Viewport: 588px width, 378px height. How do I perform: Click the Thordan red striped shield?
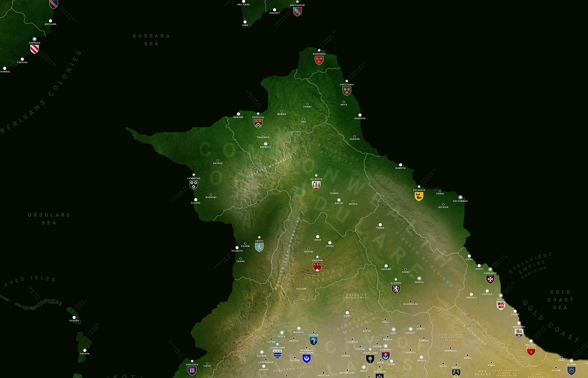(34, 49)
